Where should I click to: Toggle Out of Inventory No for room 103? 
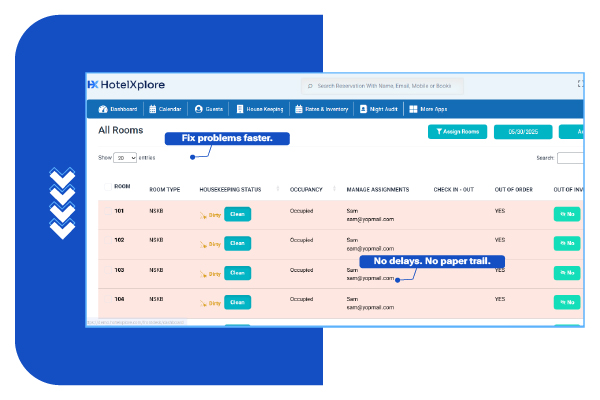(x=567, y=273)
